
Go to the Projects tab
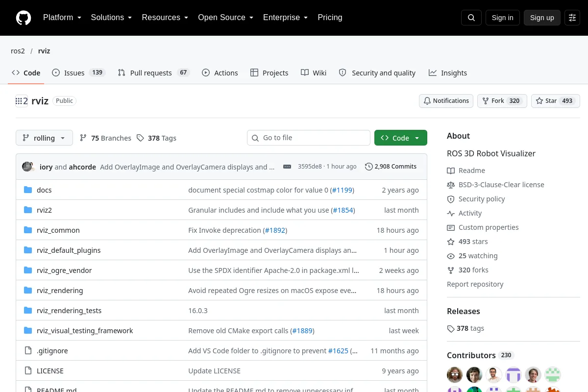click(x=269, y=73)
